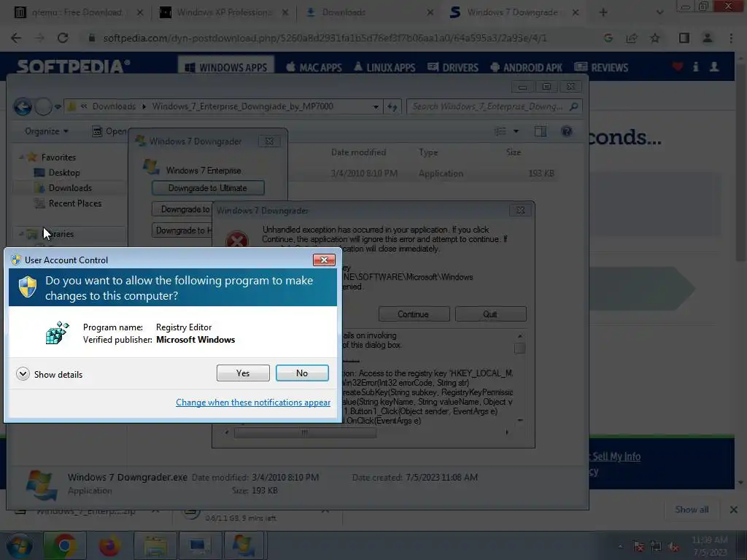Click the exception details horizontal scrollbar

coord(305,432)
